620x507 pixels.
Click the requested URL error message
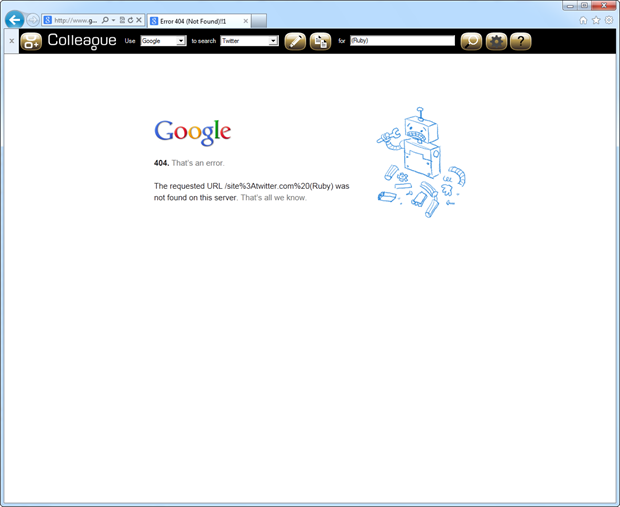pyautogui.click(x=251, y=192)
